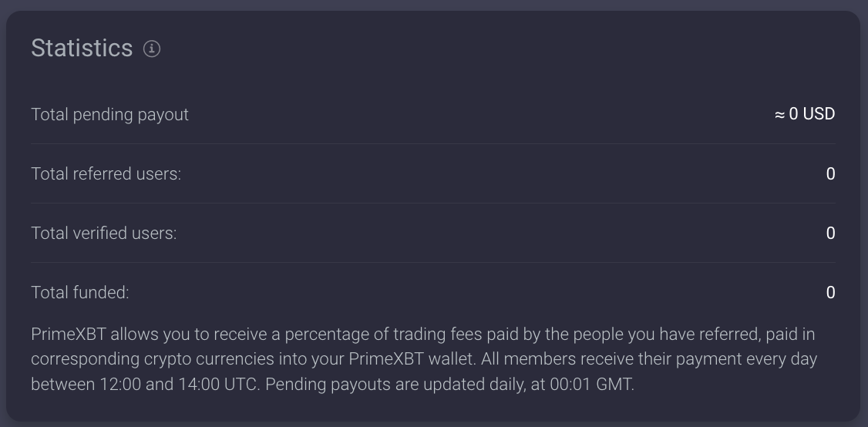Click the "≈ 0 USD" pending payout value
The height and width of the screenshot is (427, 868).
[805, 114]
